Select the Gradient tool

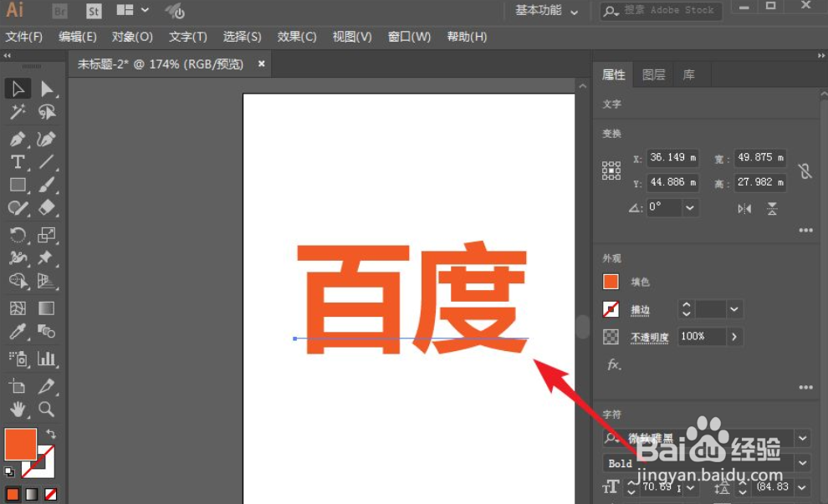(47, 308)
